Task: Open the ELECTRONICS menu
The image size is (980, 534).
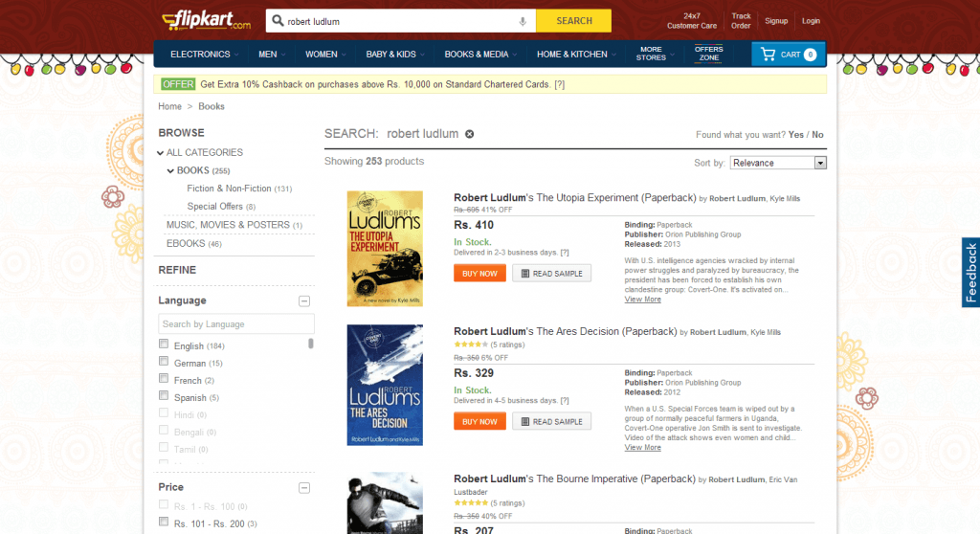Action: click(205, 55)
